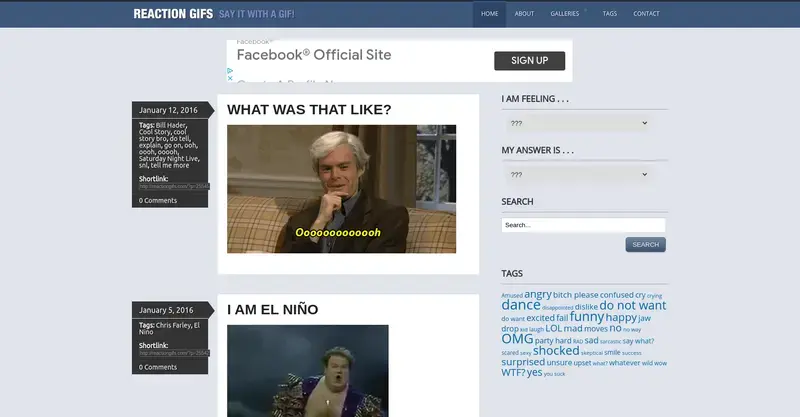Open the 'happy' tag
Image resolution: width=800 pixels, height=417 pixels.
(621, 317)
